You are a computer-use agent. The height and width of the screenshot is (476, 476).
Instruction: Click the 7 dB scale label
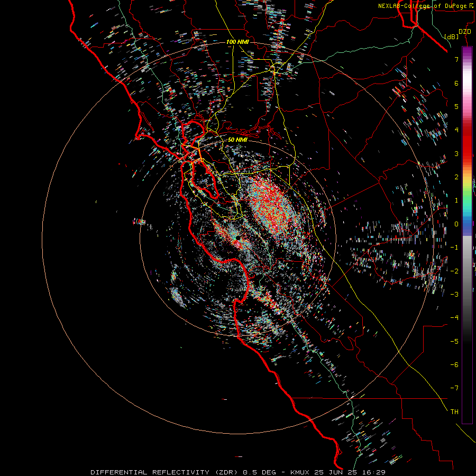pos(456,59)
